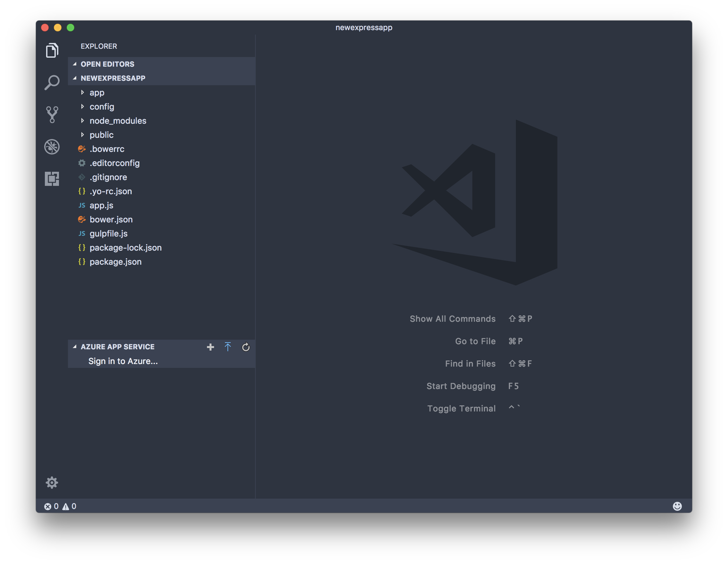The height and width of the screenshot is (564, 728).
Task: Open the .yo-rc.json file
Action: click(x=162, y=191)
